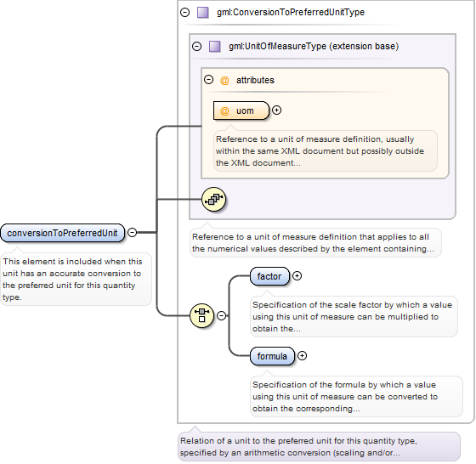
Task: Click the @ icon beside attributes
Action: click(224, 81)
